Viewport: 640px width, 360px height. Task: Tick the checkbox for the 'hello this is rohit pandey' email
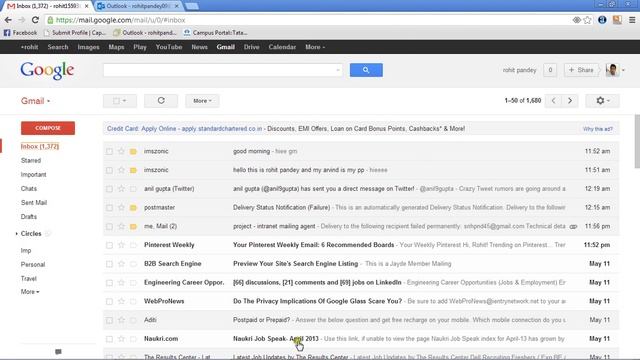109,170
